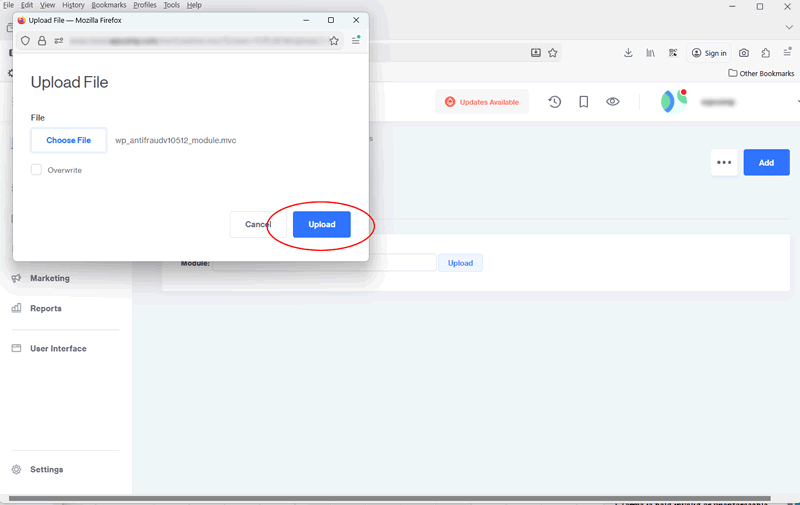Click the shield tracking protection icon in popup

[25, 41]
